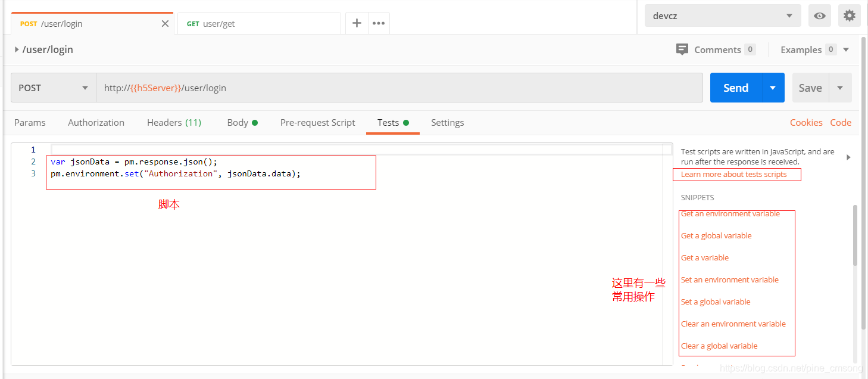Open the POST method dropdown

click(54, 88)
